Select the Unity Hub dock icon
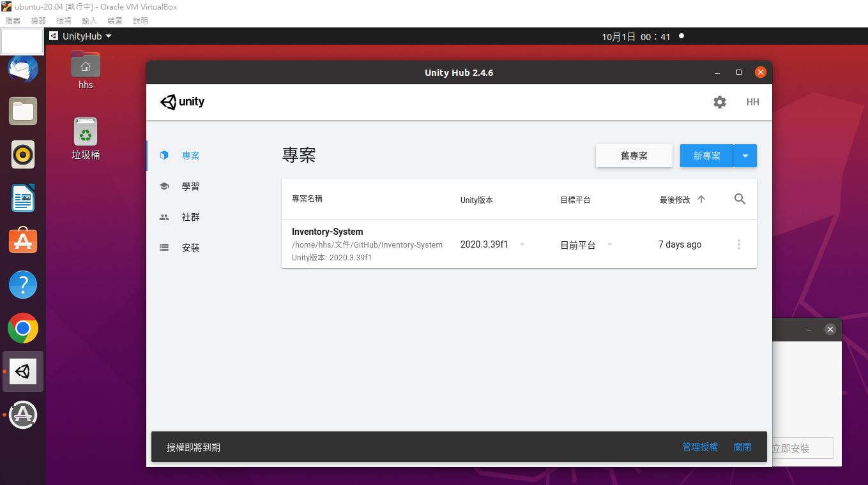The height and width of the screenshot is (485, 868). coord(23,371)
